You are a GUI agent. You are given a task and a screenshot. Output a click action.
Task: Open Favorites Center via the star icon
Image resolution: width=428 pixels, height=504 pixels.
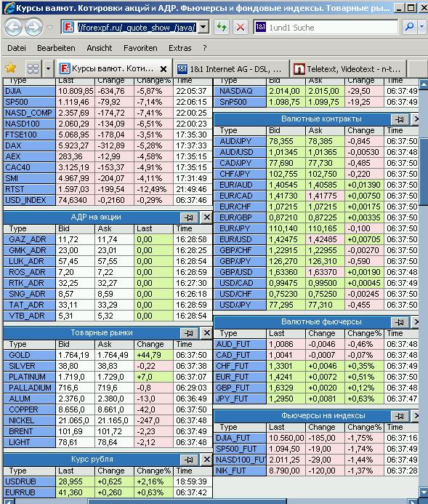pyautogui.click(x=11, y=68)
